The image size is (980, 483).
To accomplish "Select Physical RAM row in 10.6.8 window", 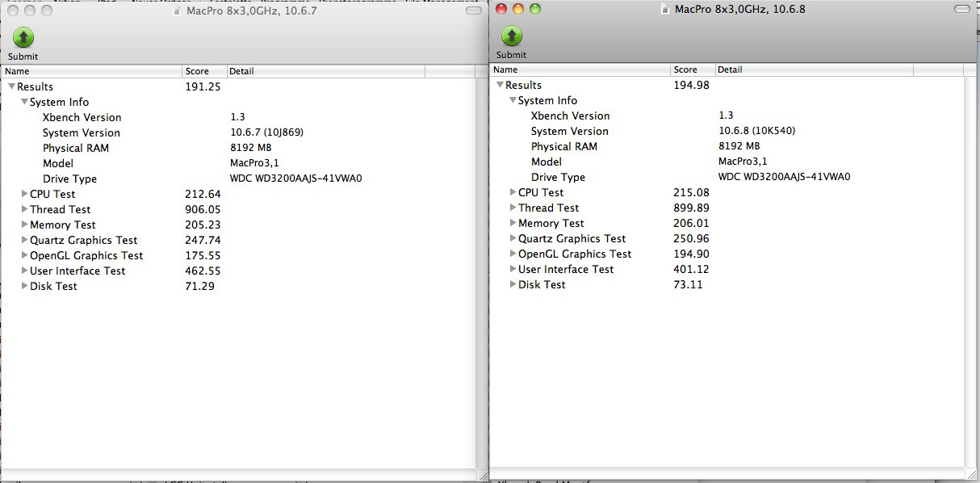I will (x=727, y=146).
